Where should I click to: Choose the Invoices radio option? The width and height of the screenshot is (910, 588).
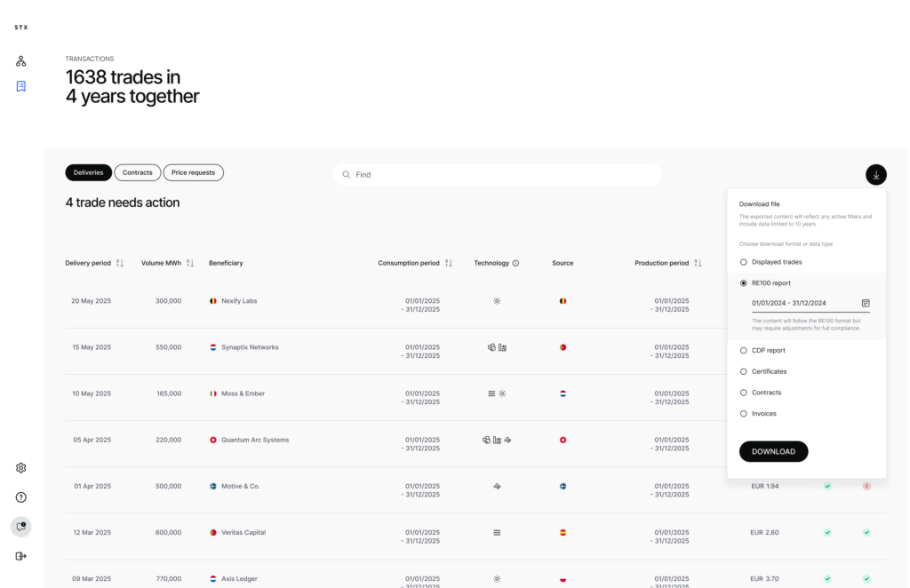744,414
